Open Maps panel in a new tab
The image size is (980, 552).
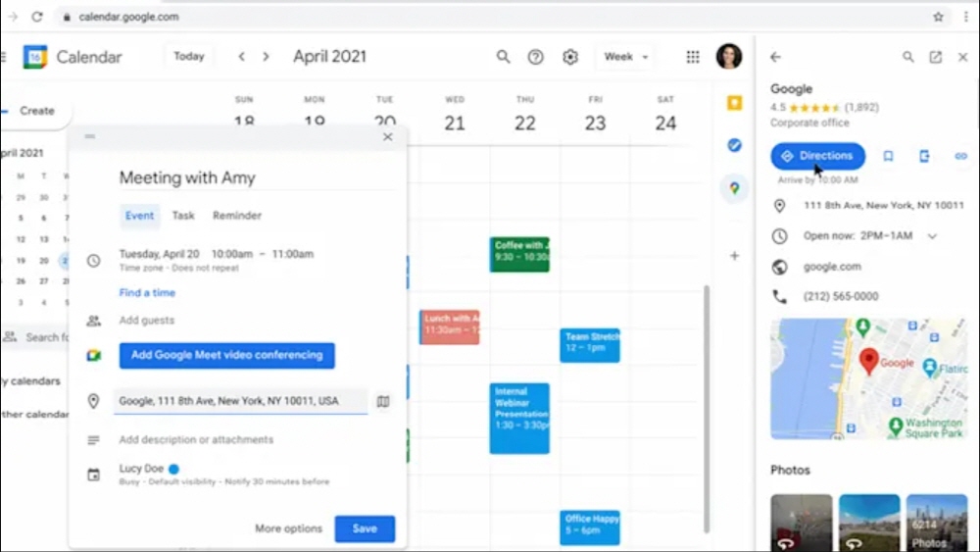tap(936, 57)
